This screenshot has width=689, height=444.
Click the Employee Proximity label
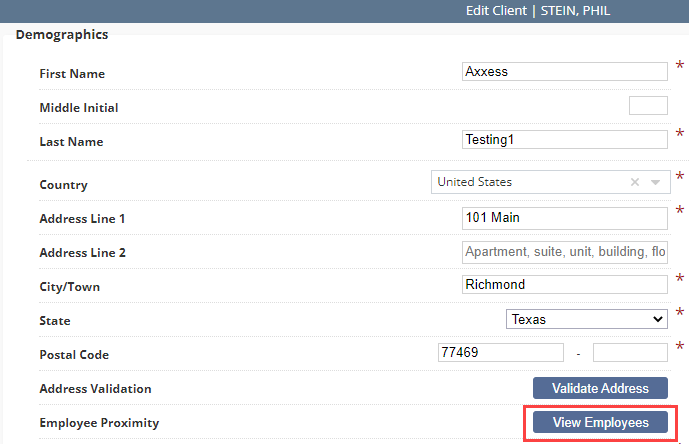pyautogui.click(x=99, y=423)
